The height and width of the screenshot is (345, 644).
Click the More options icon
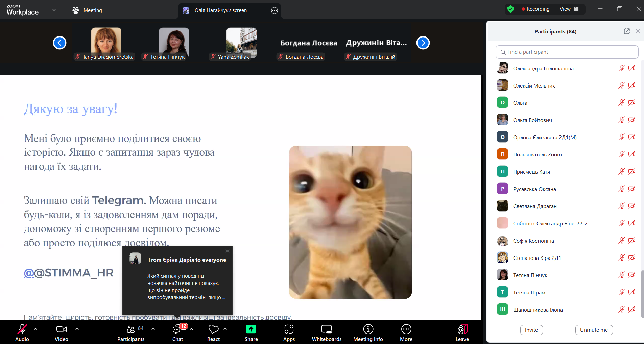click(x=406, y=329)
